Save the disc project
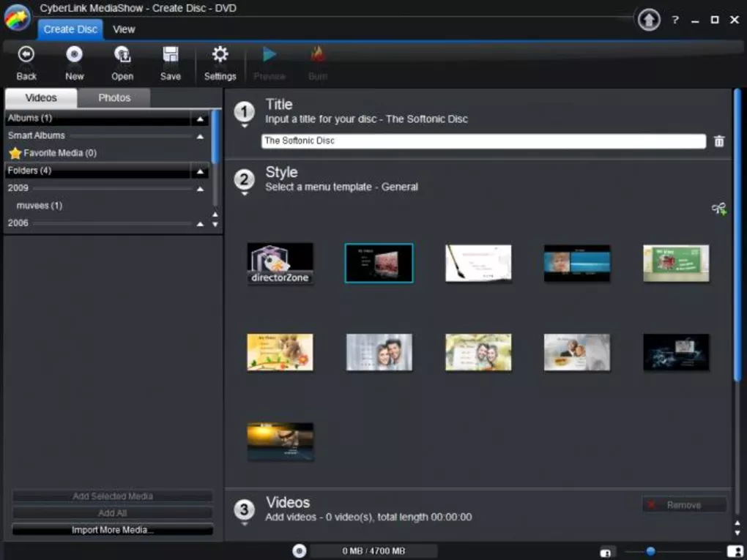The width and height of the screenshot is (747, 560). 171,54
